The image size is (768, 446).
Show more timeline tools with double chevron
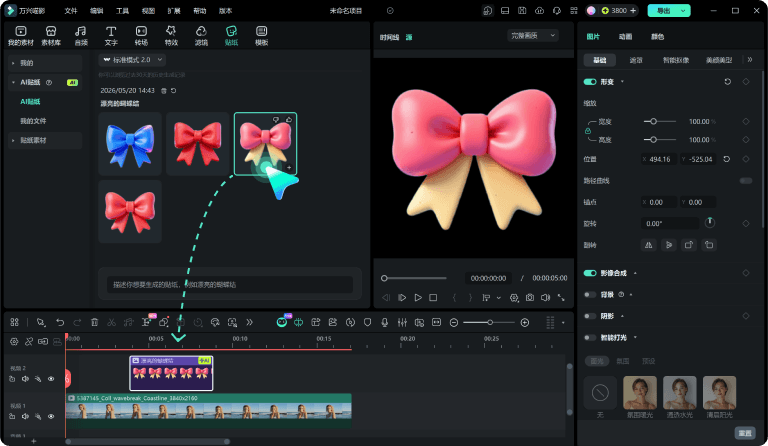point(249,322)
